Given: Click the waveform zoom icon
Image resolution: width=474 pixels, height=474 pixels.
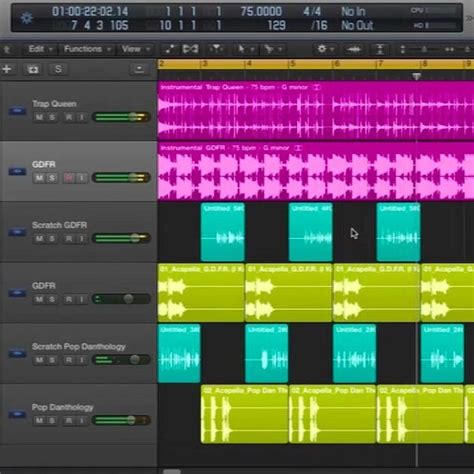Looking at the screenshot, I should coord(354,50).
